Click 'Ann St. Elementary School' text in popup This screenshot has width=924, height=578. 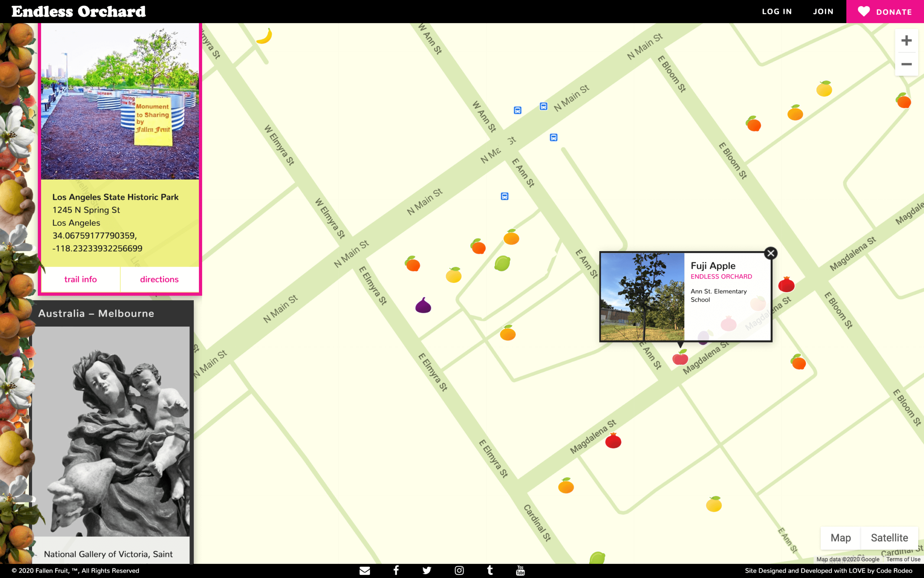click(719, 296)
